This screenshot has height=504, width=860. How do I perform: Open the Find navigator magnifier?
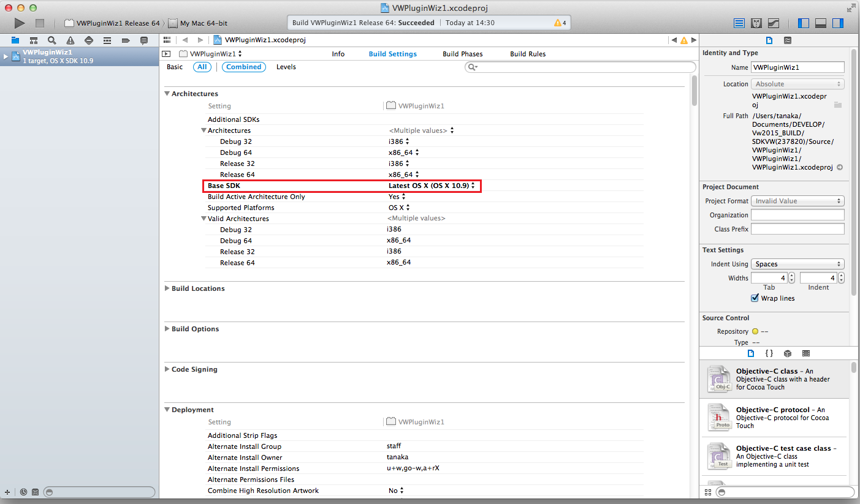coord(52,40)
